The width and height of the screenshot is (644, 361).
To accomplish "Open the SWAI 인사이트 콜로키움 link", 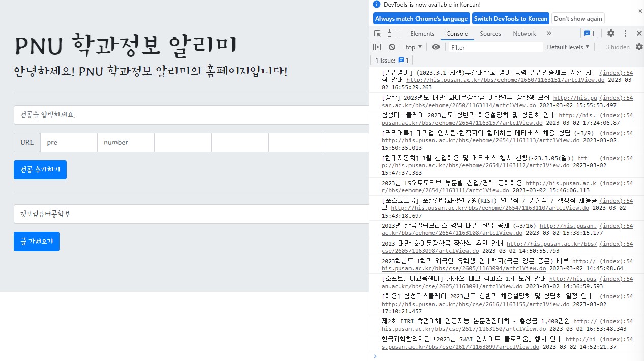I will [460, 347].
